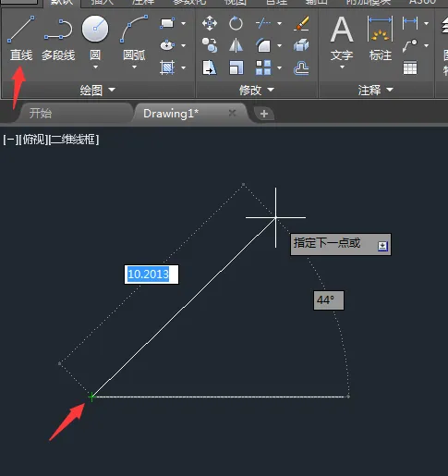The width and height of the screenshot is (448, 476).
Task: Activate the Trim tool
Action: (263, 23)
